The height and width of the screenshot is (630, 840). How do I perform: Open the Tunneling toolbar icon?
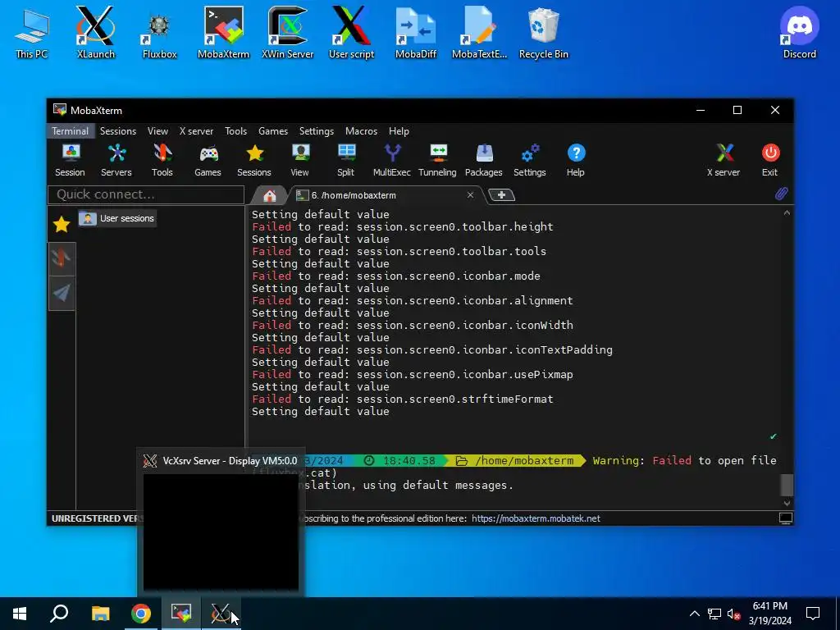click(437, 160)
